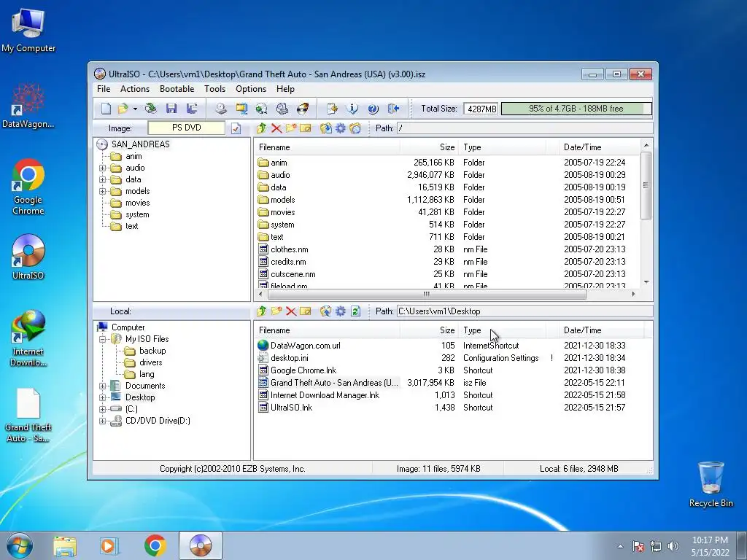Click the gear Properties icon in image toolbar
The image size is (747, 560).
[x=341, y=128]
